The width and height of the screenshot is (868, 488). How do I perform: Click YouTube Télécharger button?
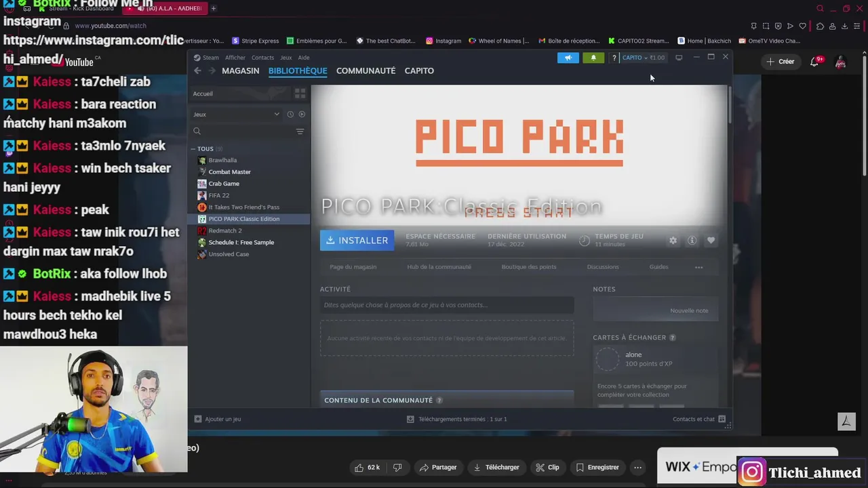(x=496, y=467)
